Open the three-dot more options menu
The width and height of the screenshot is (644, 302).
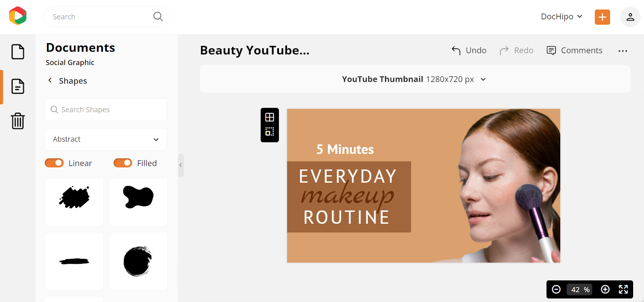pos(623,51)
